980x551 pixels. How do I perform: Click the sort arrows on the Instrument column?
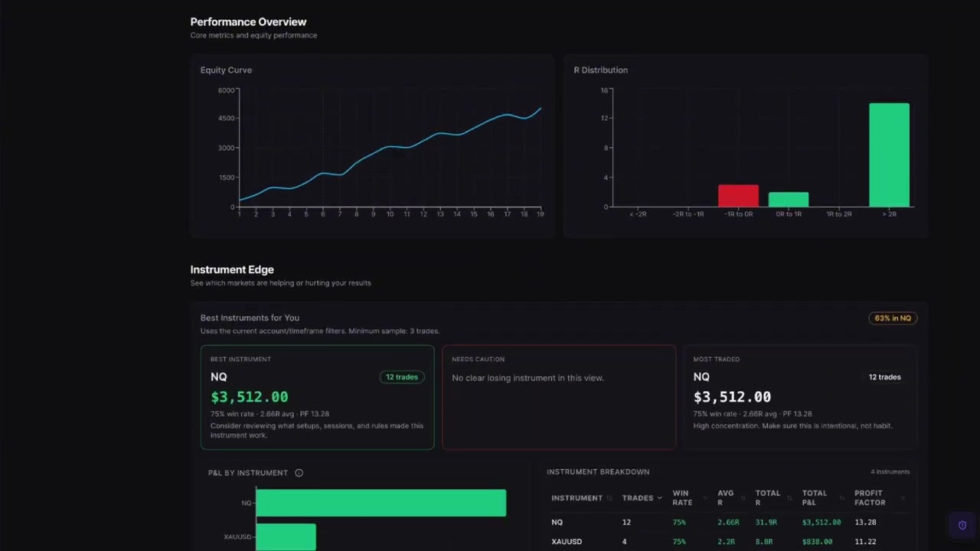coord(609,498)
